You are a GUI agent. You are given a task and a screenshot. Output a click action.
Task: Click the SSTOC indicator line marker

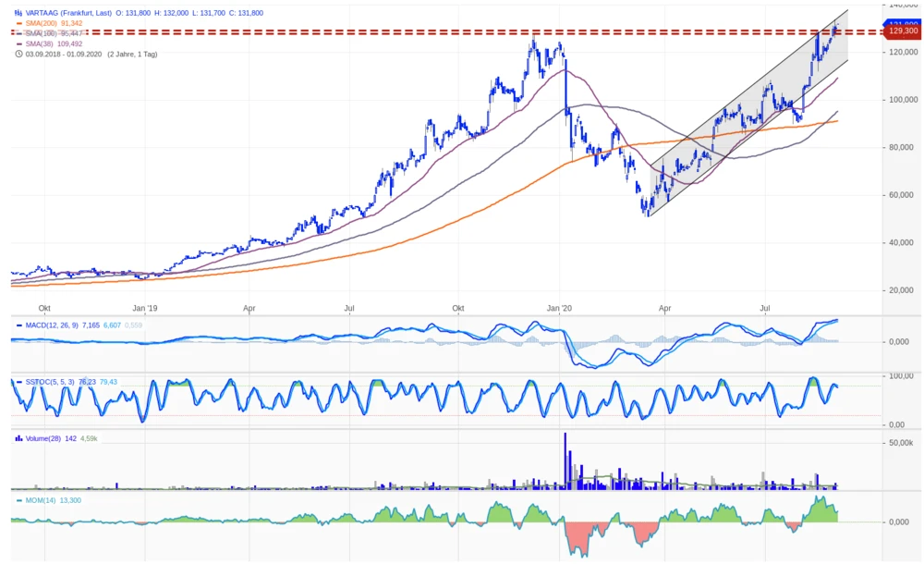19,381
